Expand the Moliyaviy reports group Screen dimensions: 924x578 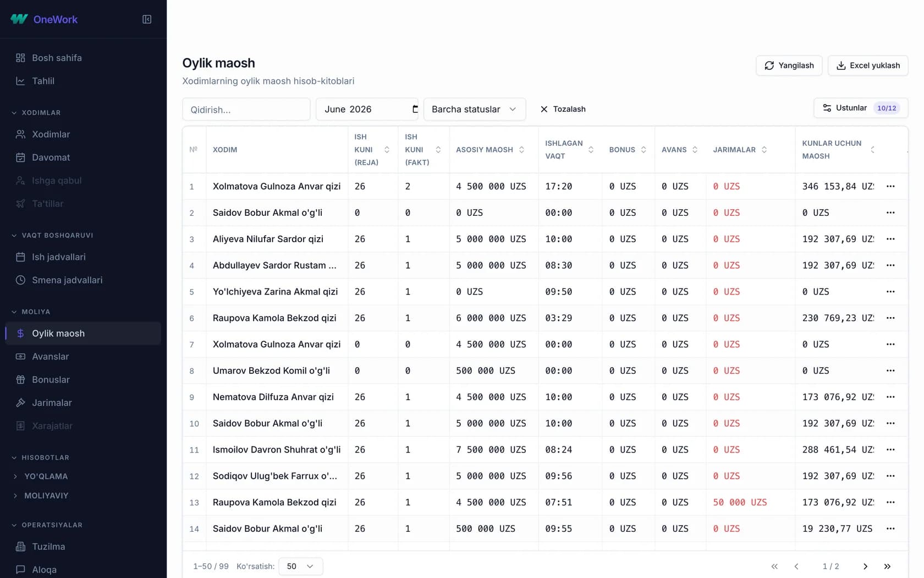point(46,496)
